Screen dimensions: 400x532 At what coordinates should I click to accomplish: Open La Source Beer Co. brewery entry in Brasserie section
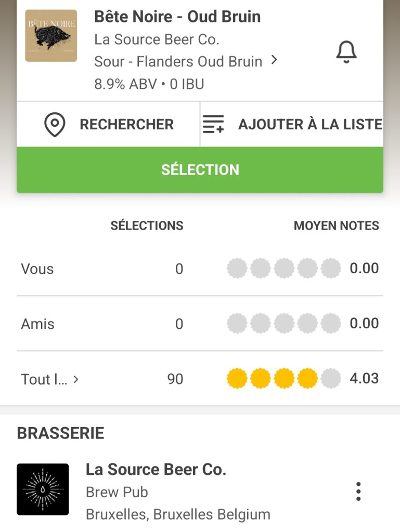156,470
